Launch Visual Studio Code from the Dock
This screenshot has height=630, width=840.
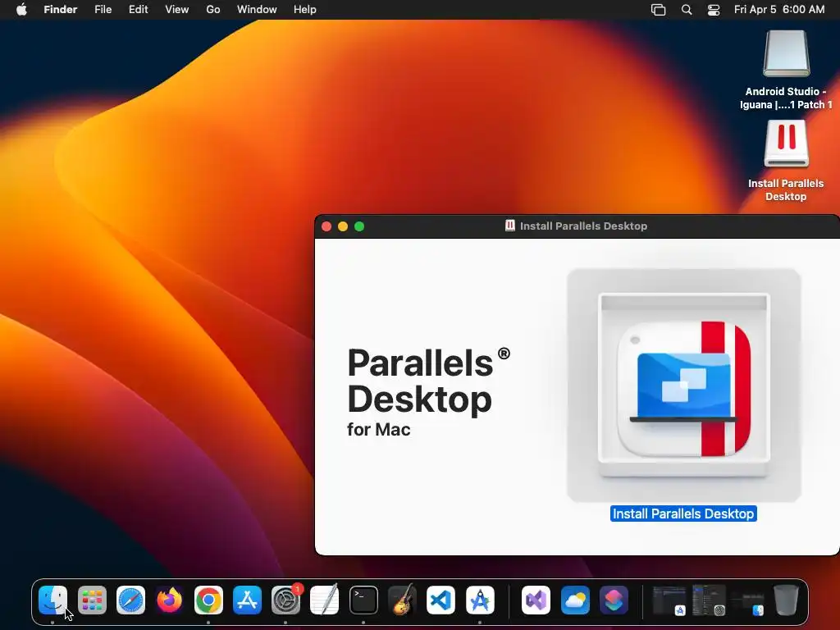441,600
